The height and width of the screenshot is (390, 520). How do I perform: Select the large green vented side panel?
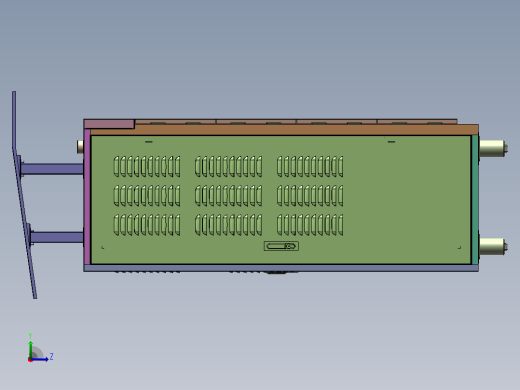pyautogui.click(x=281, y=200)
